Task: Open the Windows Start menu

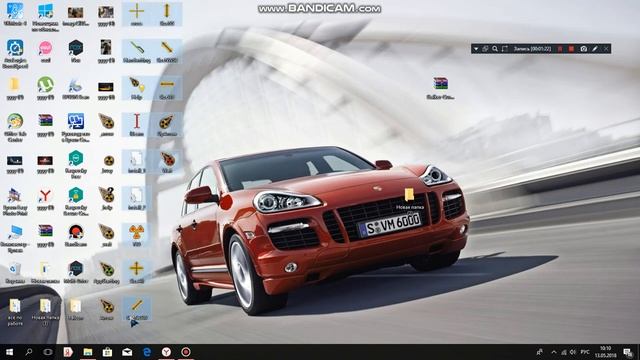Action: pyautogui.click(x=9, y=352)
